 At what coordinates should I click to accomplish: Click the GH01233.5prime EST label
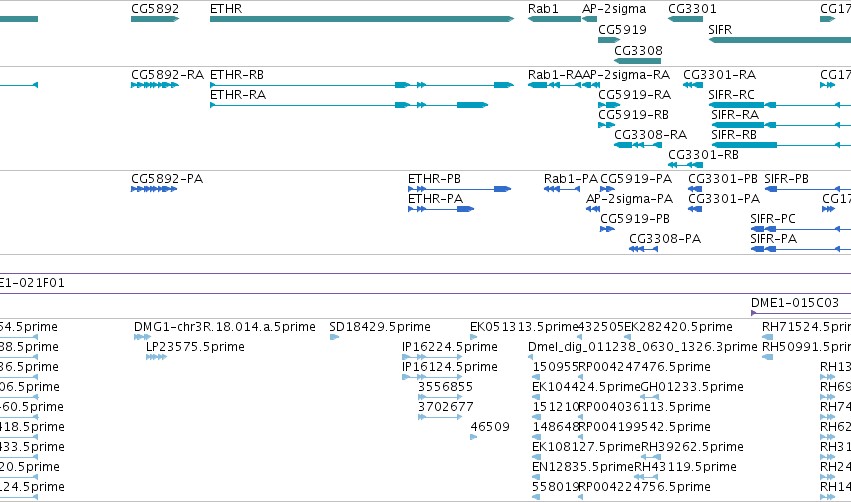point(692,387)
